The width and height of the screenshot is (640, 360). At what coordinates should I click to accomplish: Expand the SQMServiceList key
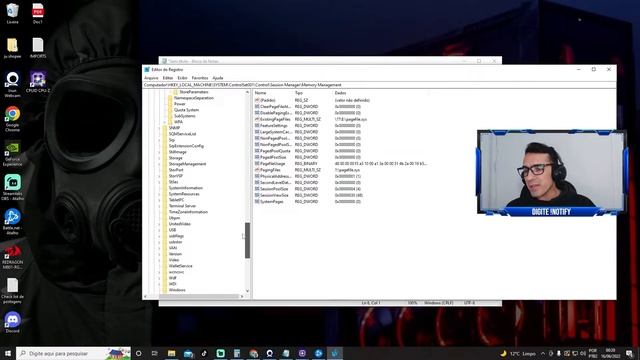(160, 134)
